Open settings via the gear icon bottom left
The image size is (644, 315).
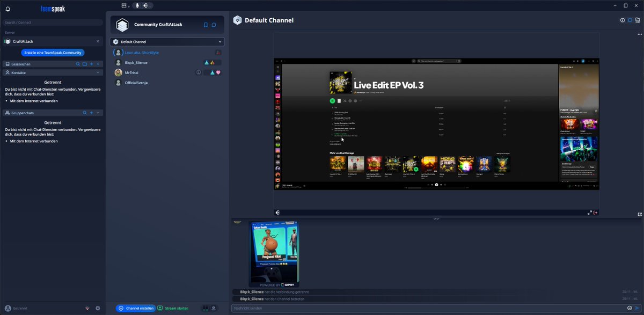pos(98,309)
